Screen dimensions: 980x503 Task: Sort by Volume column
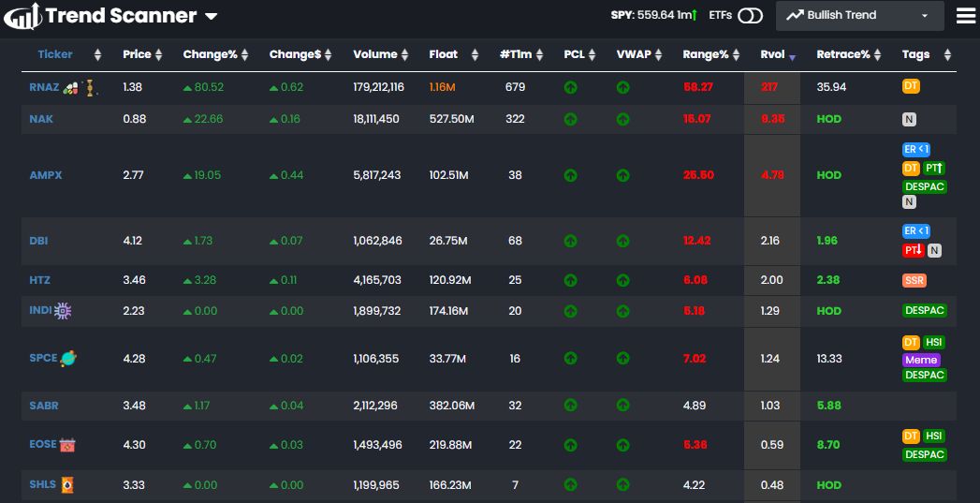pyautogui.click(x=381, y=54)
